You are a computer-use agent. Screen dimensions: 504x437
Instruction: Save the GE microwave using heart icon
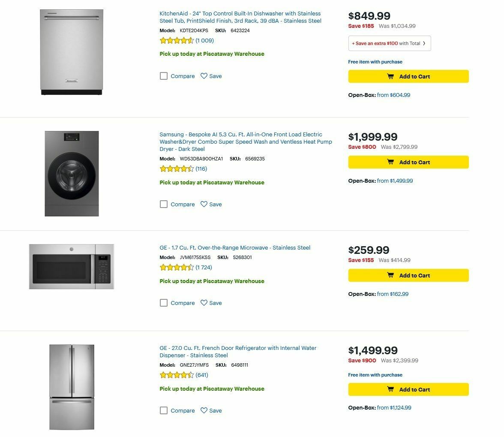pyautogui.click(x=204, y=303)
